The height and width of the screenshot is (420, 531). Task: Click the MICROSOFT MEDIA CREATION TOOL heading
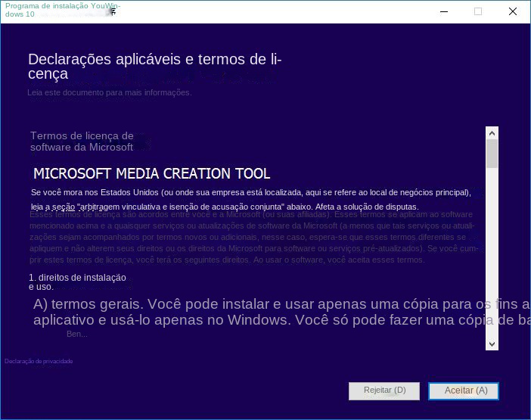coord(152,174)
